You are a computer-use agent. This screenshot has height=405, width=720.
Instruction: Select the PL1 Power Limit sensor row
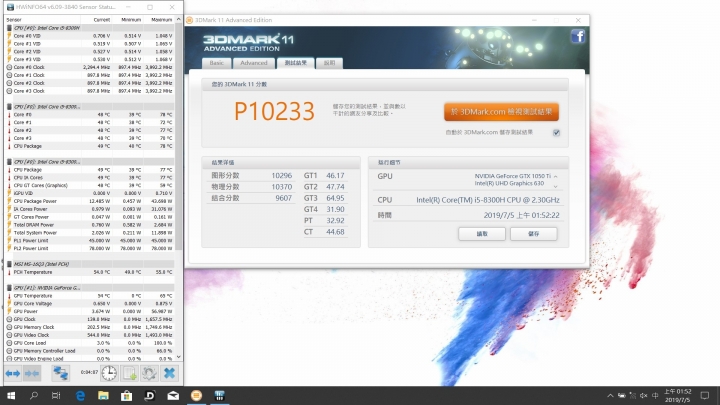[x=90, y=241]
